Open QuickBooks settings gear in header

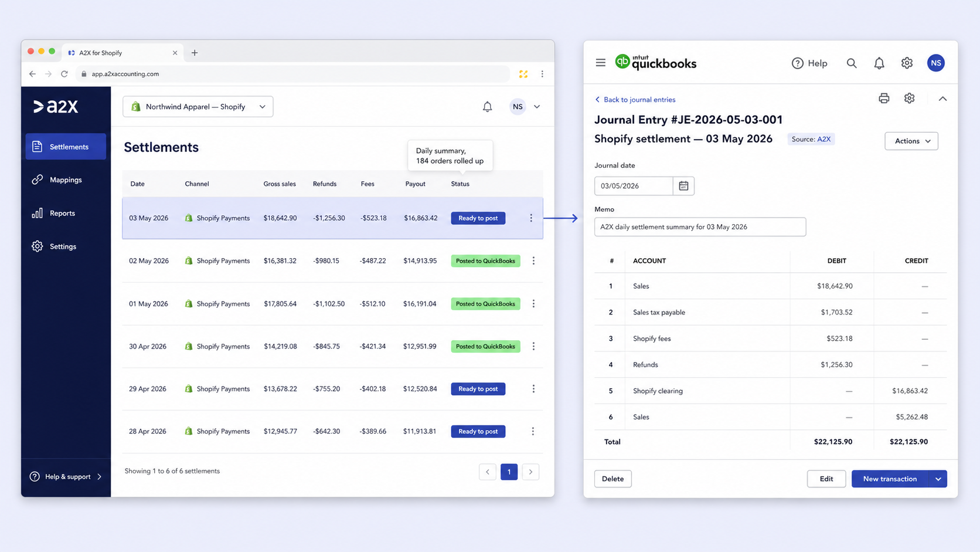tap(907, 63)
